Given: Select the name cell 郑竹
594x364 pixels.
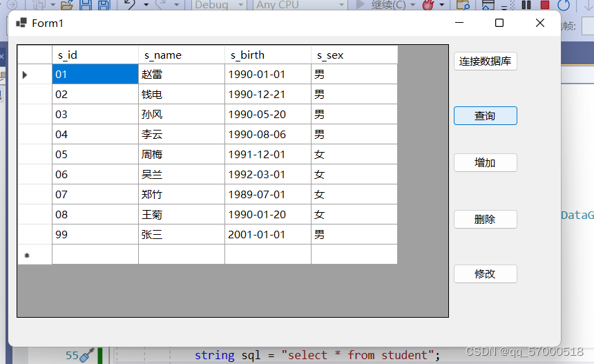Looking at the screenshot, I should point(182,195).
